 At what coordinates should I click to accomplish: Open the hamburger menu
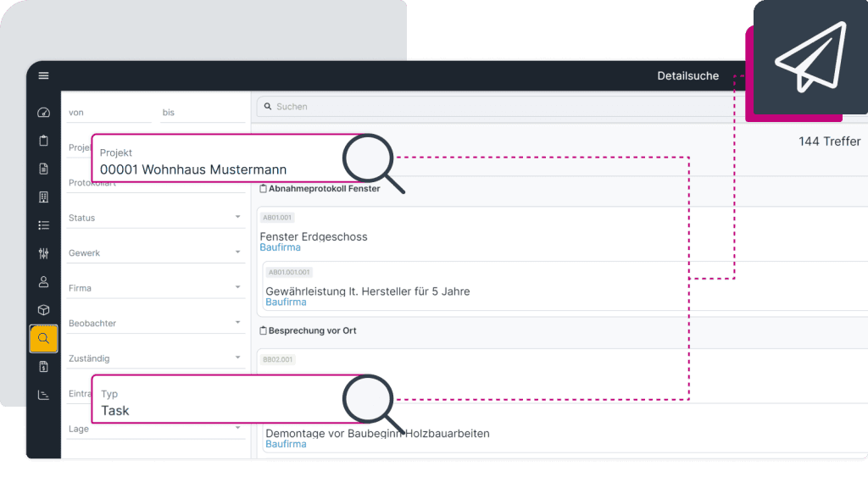coord(43,76)
